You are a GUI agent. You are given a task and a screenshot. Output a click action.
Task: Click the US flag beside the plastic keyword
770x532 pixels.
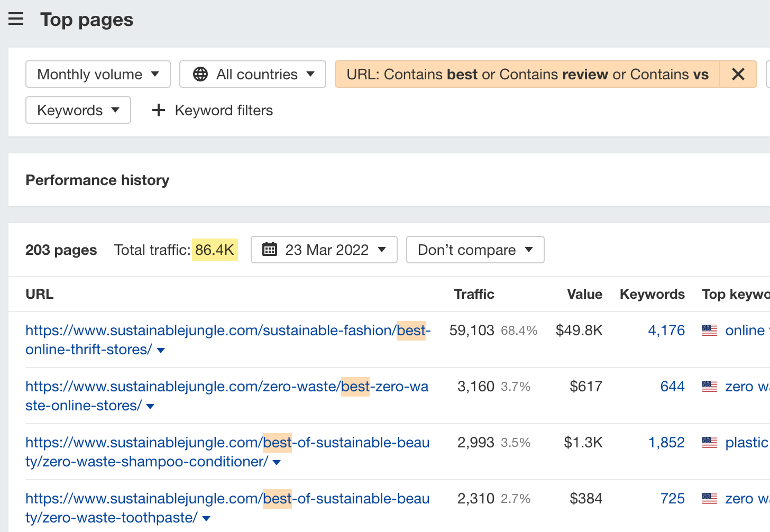[709, 442]
